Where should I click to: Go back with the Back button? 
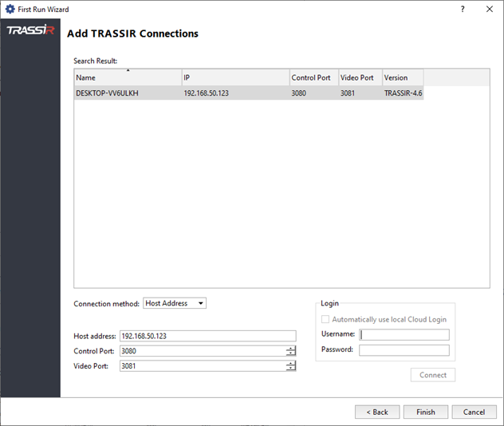(x=376, y=412)
